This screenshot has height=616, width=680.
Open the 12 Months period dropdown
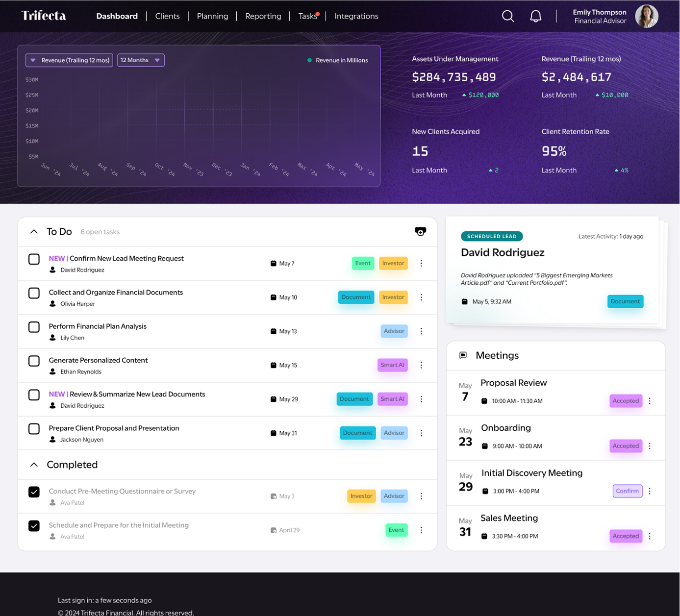tap(141, 60)
